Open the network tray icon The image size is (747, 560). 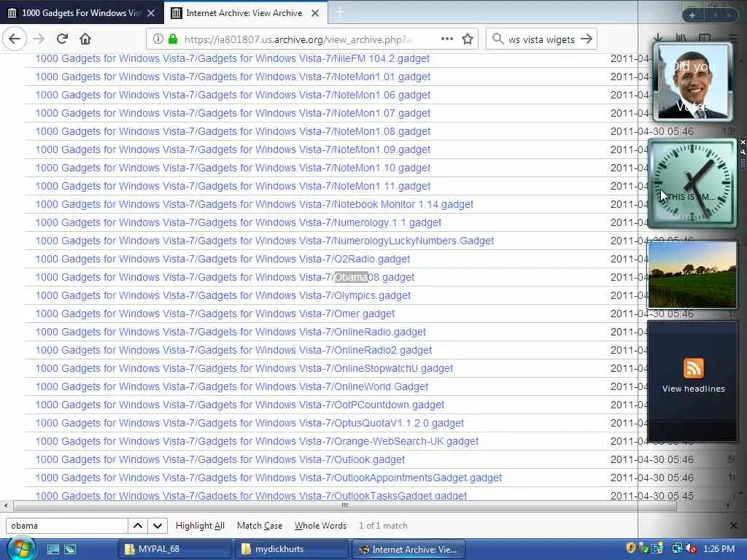click(677, 548)
